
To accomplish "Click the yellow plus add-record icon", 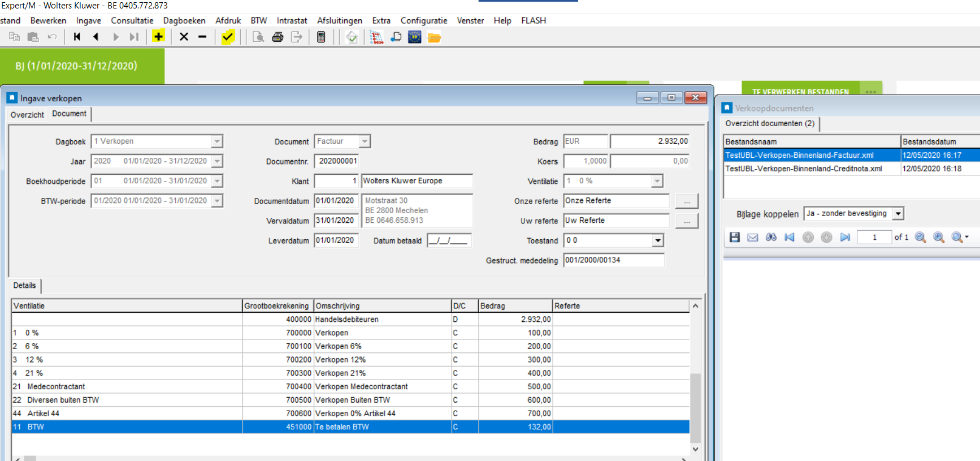I will pos(158,37).
